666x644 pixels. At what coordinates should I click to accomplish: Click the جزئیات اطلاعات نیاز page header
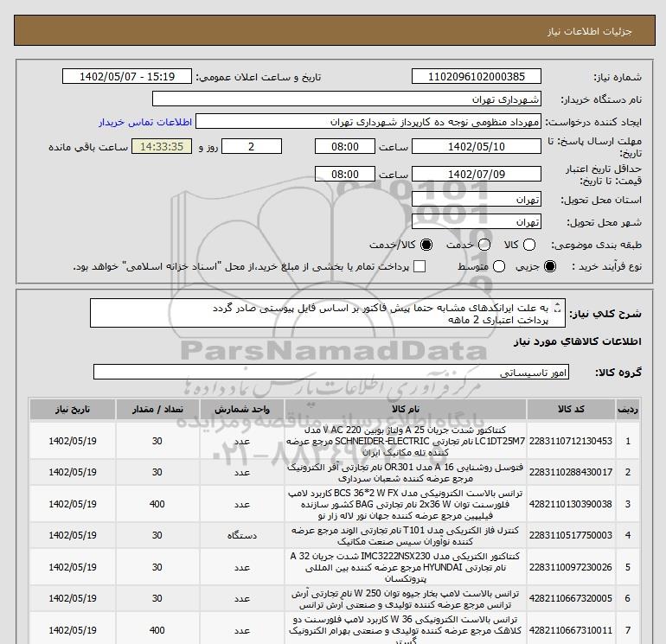[590, 31]
